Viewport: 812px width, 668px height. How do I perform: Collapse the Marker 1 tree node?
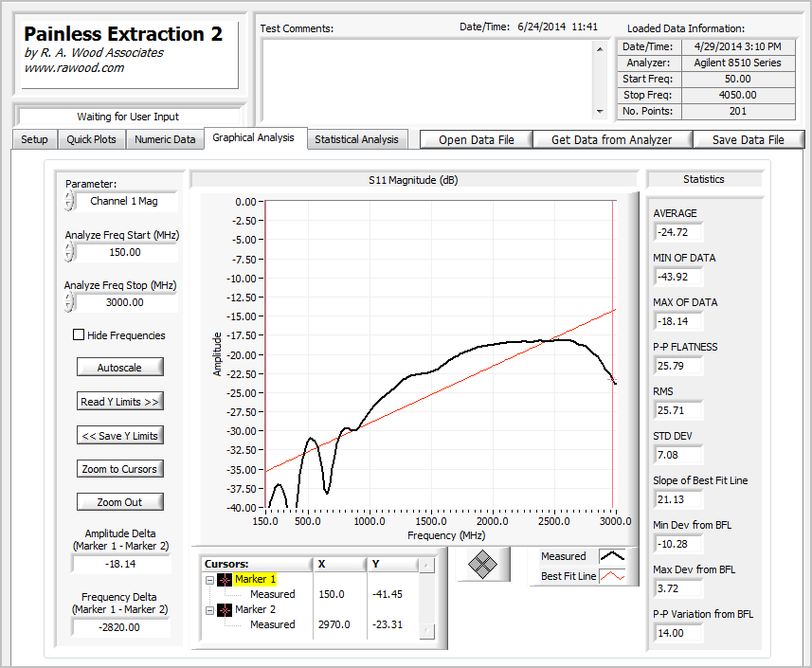209,580
